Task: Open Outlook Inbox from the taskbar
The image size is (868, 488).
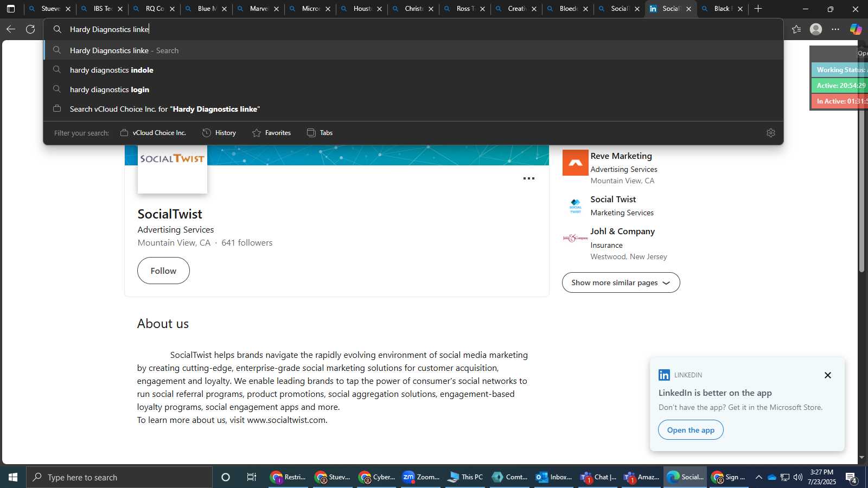Action: coord(554,477)
